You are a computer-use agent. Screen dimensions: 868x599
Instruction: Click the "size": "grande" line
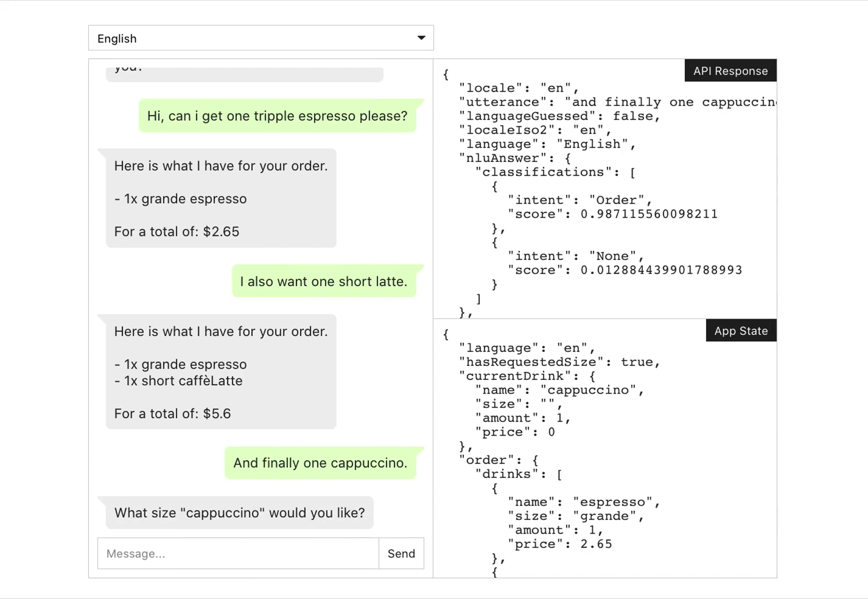[576, 516]
